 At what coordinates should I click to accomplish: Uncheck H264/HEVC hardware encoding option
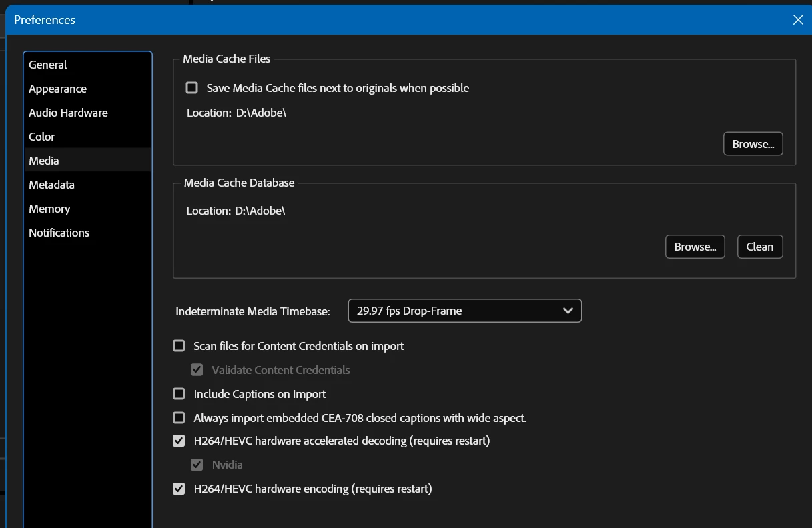pos(179,489)
